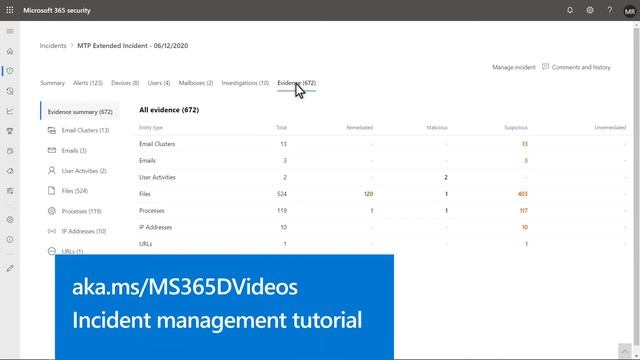Open Incidents icon in left sidebar
640x360 pixels.
click(10, 71)
